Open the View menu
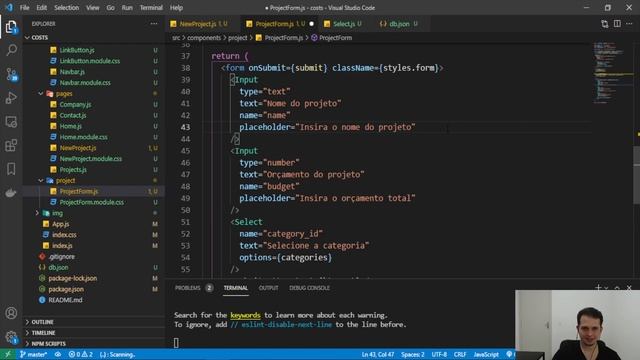This screenshot has height=360, width=640. [93, 8]
